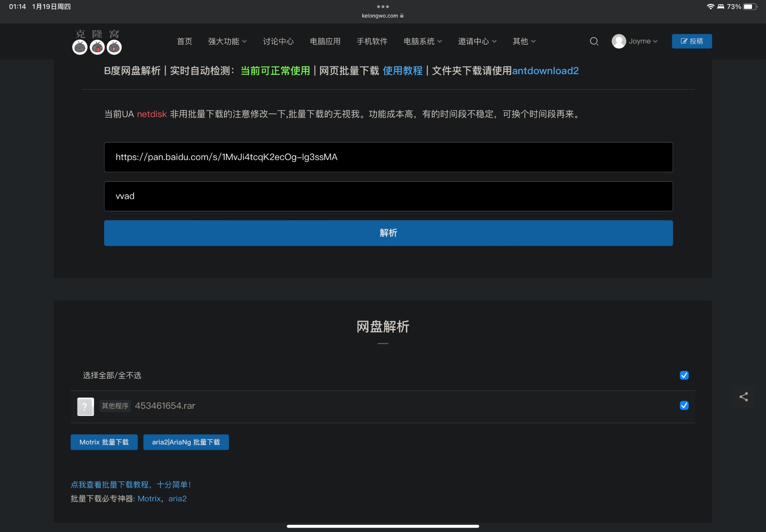The height and width of the screenshot is (532, 766).
Task: Expand the 邀请中心 dropdown menu
Action: tap(477, 41)
